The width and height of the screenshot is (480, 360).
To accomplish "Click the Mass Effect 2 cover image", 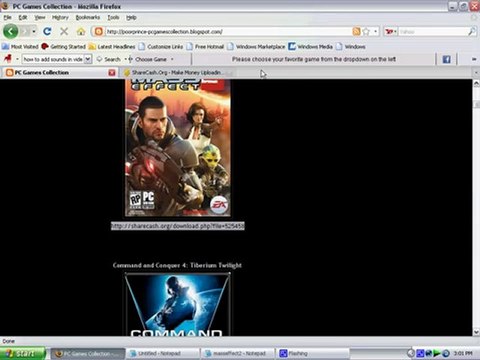I will pyautogui.click(x=178, y=148).
